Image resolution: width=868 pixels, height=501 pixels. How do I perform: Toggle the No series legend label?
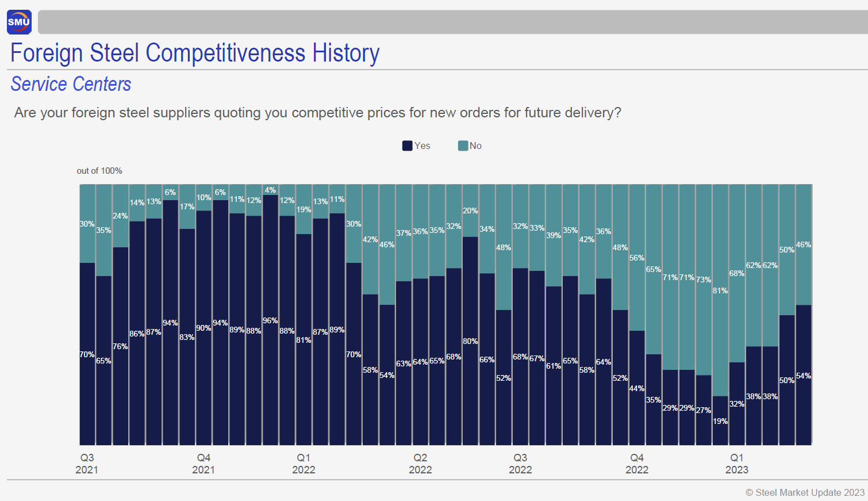pos(475,146)
